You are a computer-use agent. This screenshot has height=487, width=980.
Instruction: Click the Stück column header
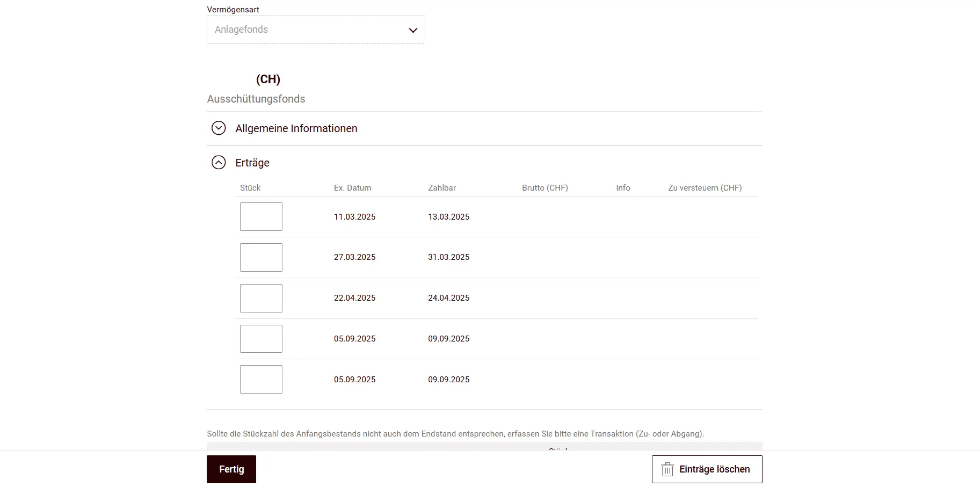point(250,187)
